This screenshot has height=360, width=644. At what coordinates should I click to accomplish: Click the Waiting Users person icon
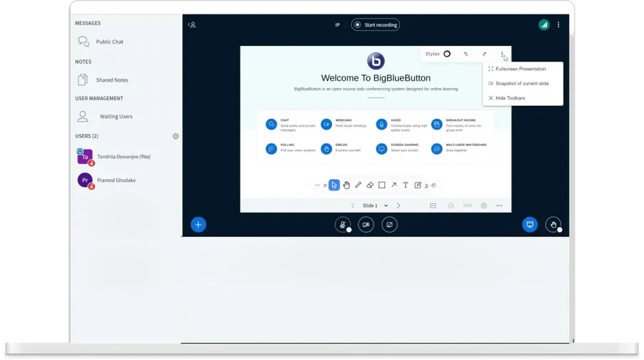click(x=82, y=116)
